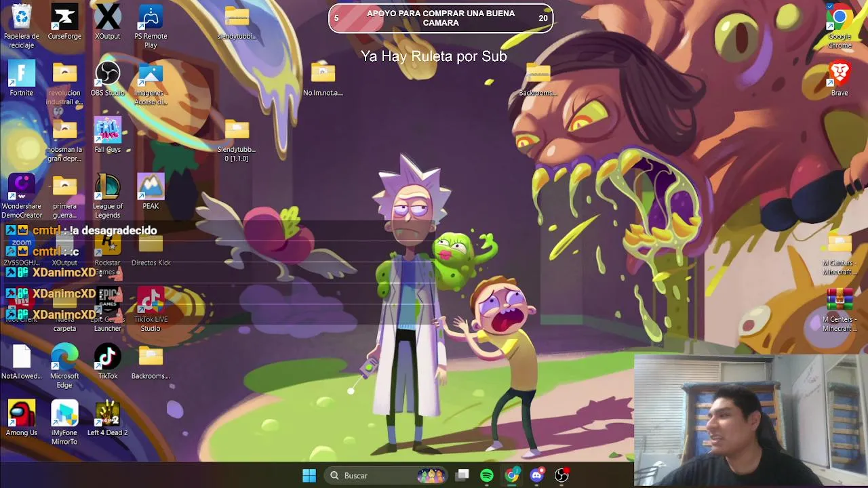This screenshot has height=488, width=868.
Task: Click the Buscar taskbar search box
Action: (387, 475)
